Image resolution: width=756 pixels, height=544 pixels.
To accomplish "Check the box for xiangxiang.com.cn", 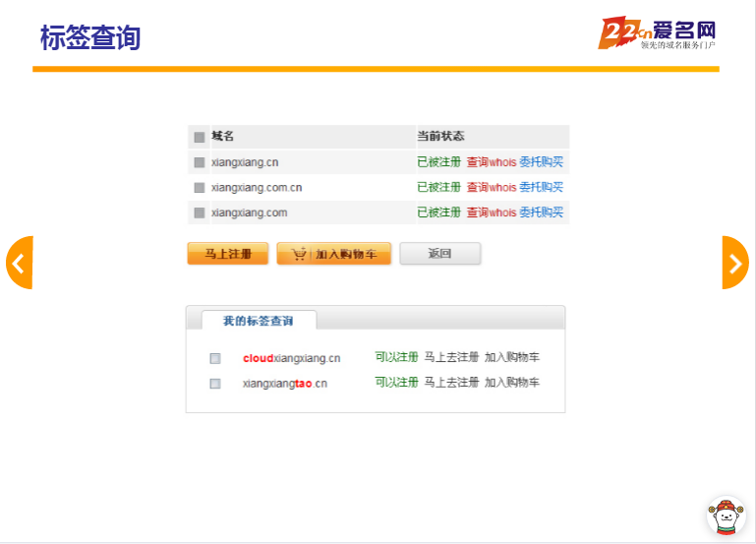I will [x=200, y=187].
